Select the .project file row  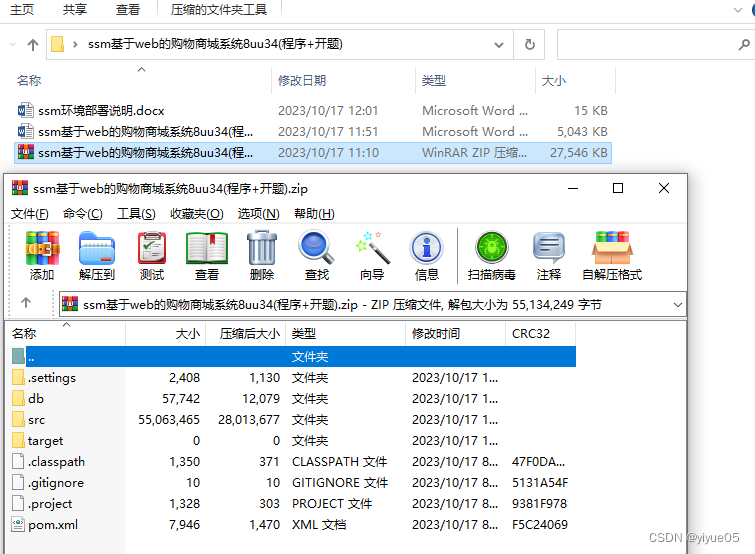click(x=293, y=503)
